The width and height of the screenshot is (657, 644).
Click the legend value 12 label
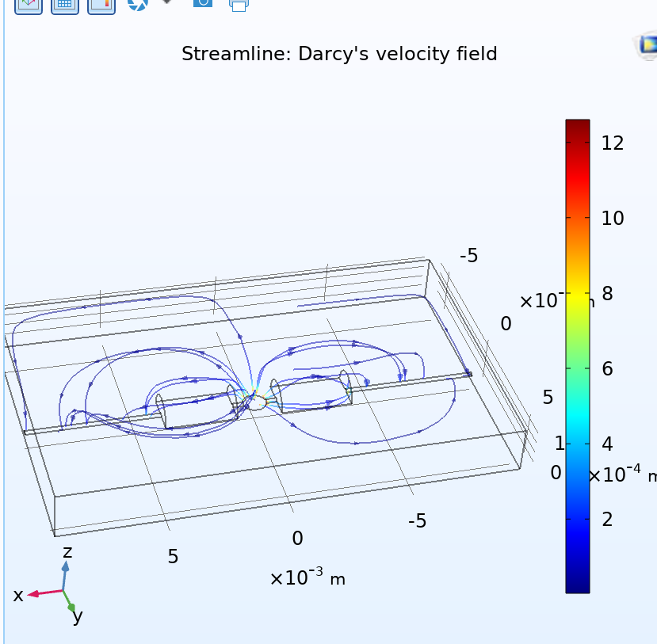point(612,143)
